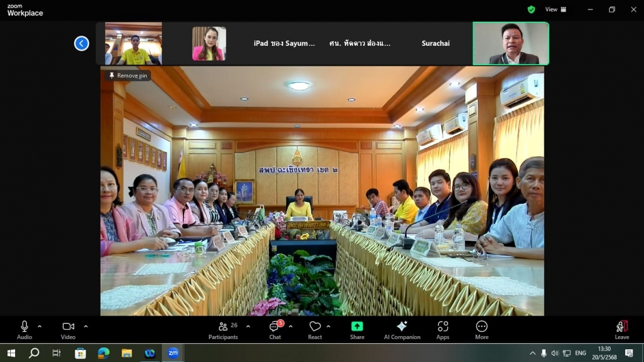
Task: Expand participants options caret
Action: 248,326
